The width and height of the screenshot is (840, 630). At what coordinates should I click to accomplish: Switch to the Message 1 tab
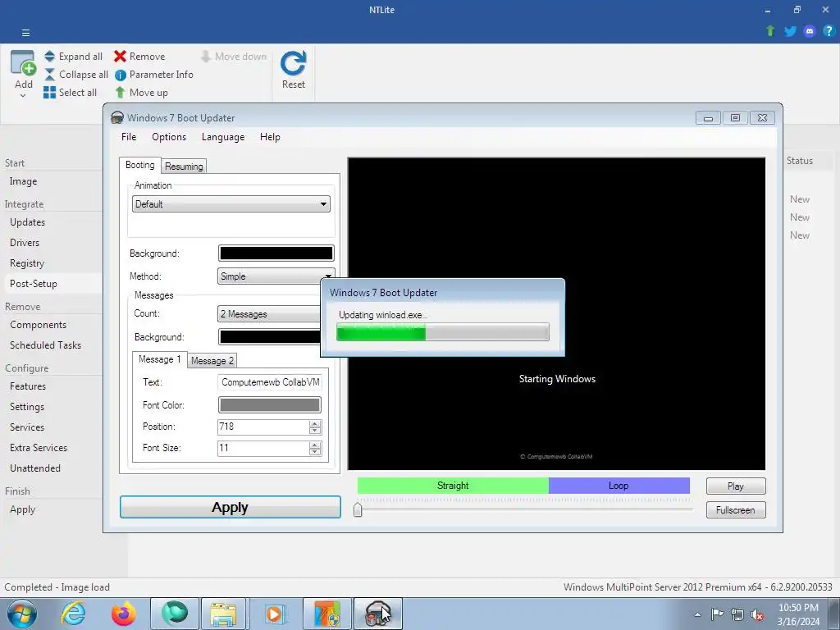point(160,359)
